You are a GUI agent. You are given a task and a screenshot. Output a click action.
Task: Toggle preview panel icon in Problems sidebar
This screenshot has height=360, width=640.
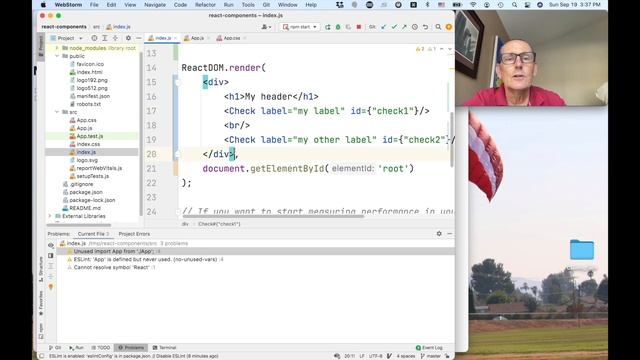(x=51, y=256)
